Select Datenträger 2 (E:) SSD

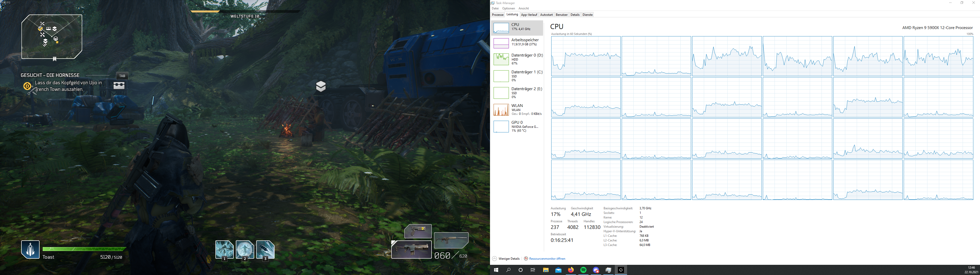pyautogui.click(x=517, y=93)
